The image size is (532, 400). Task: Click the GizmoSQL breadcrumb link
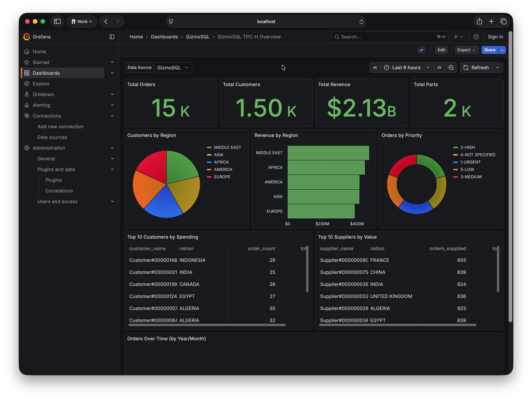click(198, 37)
